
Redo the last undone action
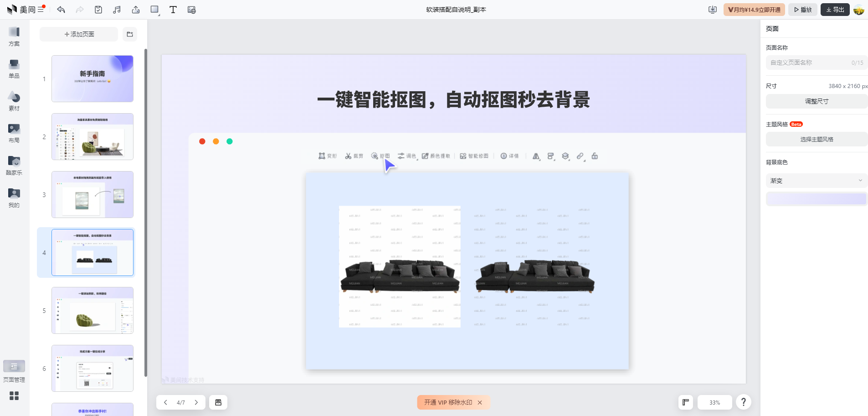80,10
